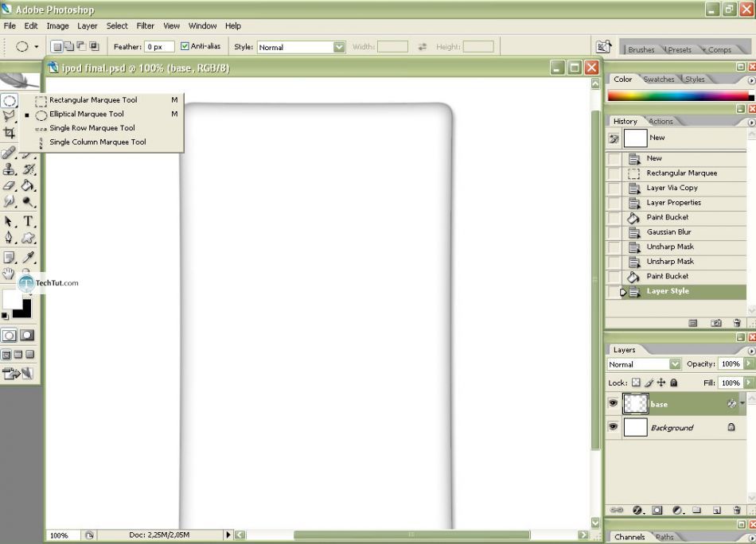
Task: Toggle lock position move icon
Action: point(661,383)
